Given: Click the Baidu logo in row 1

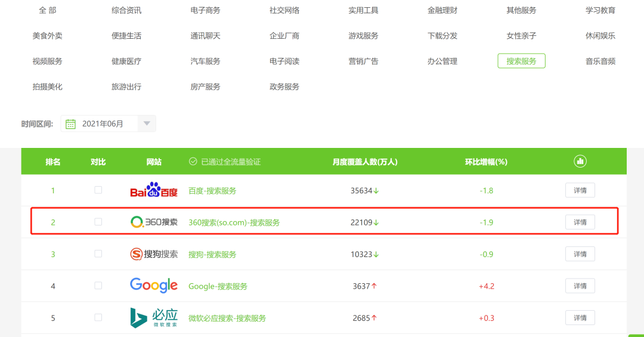Looking at the screenshot, I should (154, 190).
